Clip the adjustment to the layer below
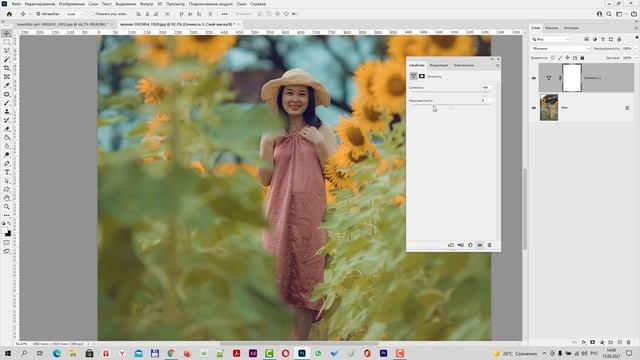The image size is (640, 360). pos(451,245)
